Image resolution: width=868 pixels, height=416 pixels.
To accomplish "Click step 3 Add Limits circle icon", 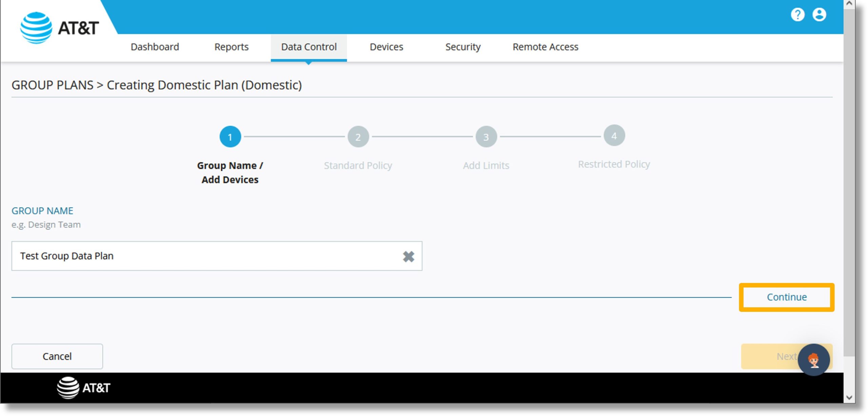I will 487,136.
